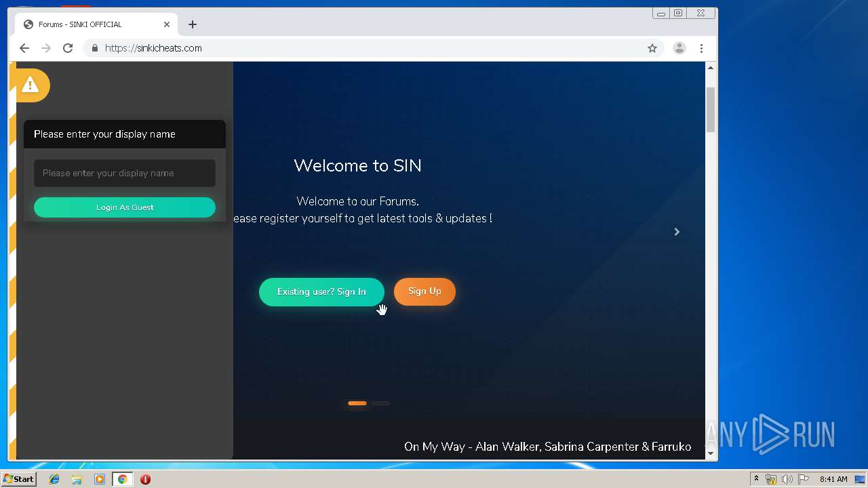Bookmark this page with the star icon

click(x=652, y=48)
